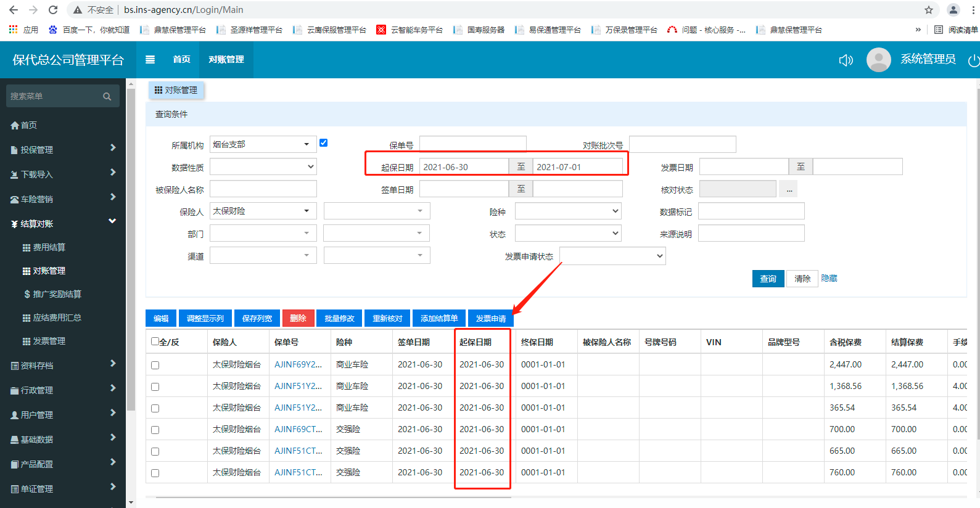
Task: Reload the browser page
Action: point(53,10)
